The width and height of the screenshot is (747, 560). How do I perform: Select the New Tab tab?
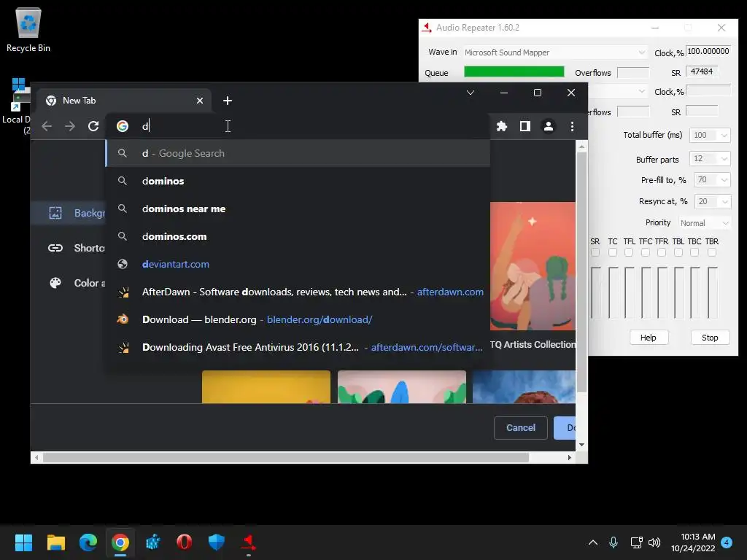(124, 101)
